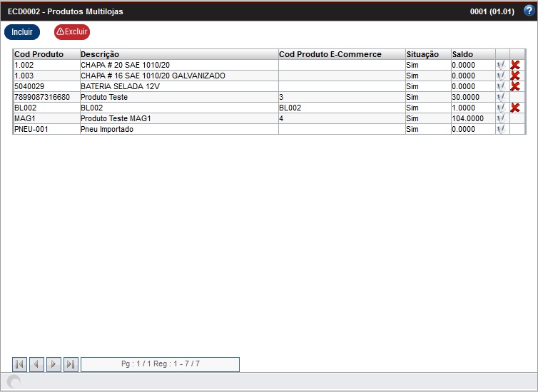Go to the previous page of records
Viewport: 538px width, 392px height.
pyautogui.click(x=36, y=364)
